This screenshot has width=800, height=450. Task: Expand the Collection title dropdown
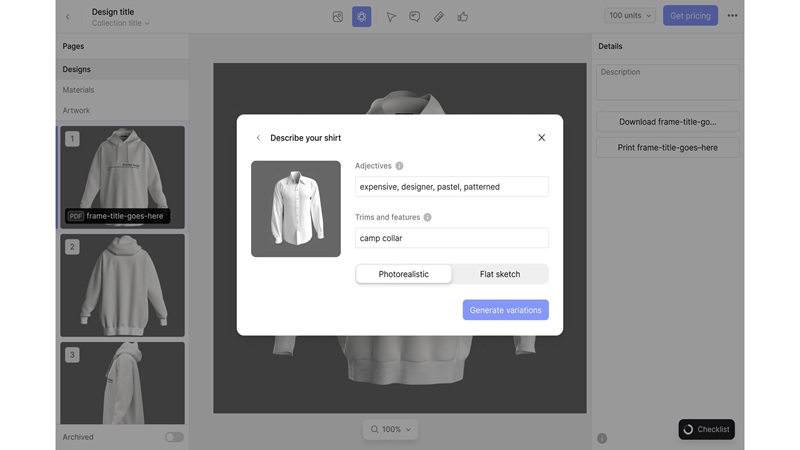pyautogui.click(x=120, y=23)
